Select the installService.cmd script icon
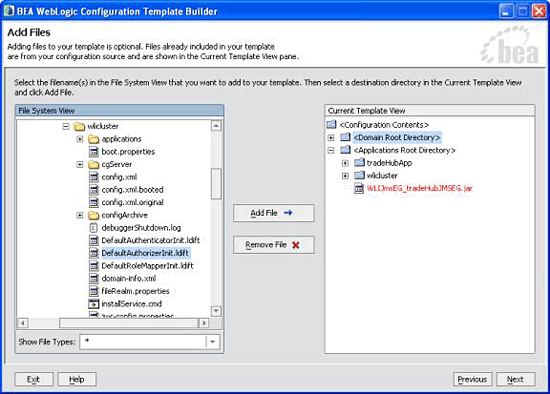The height and width of the screenshot is (394, 550). (x=93, y=304)
